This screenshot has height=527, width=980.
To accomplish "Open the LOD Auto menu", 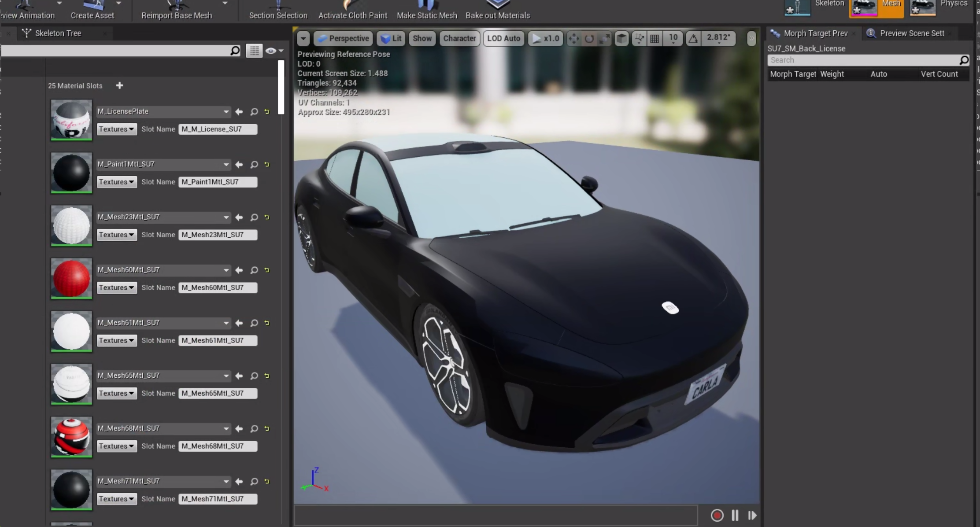I will tap(503, 38).
